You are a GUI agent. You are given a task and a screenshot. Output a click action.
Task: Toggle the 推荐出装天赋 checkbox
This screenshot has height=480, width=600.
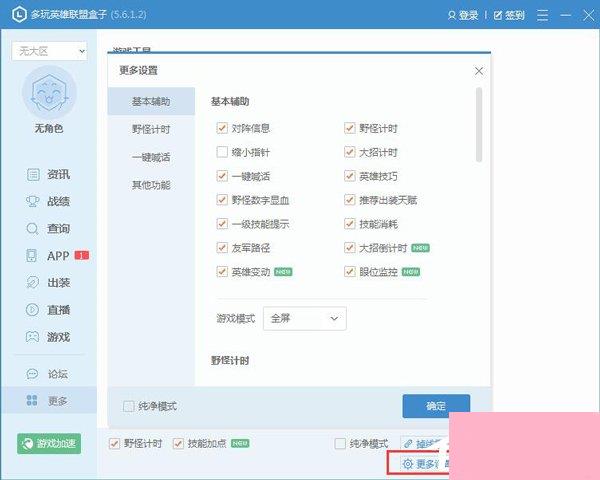[x=350, y=200]
